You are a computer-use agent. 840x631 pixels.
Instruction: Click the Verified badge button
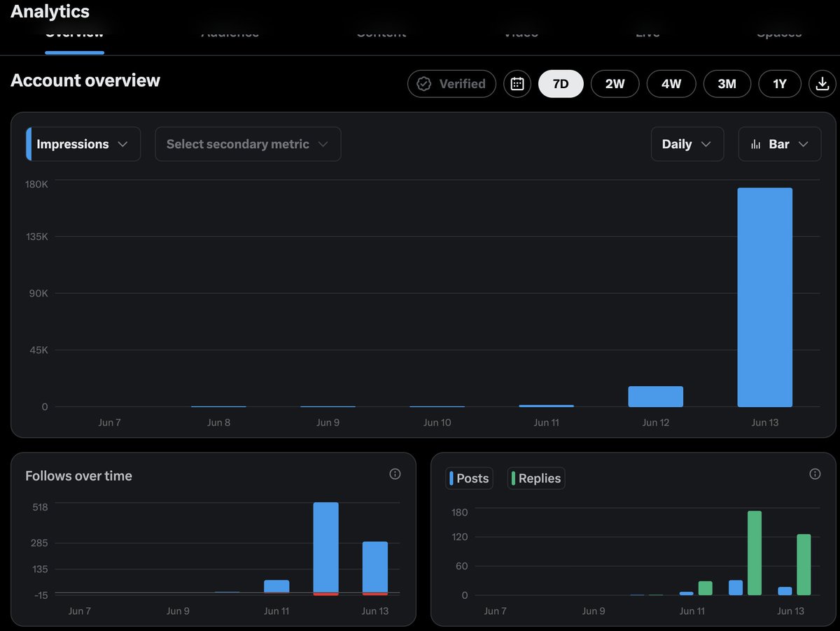tap(451, 84)
